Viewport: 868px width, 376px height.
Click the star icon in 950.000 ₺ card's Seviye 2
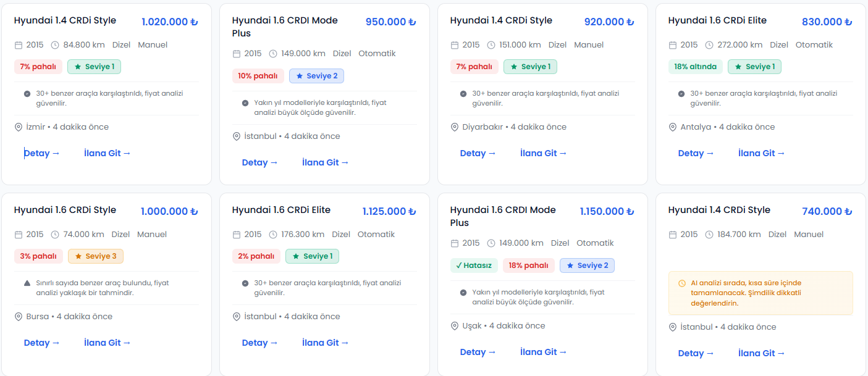(x=300, y=76)
